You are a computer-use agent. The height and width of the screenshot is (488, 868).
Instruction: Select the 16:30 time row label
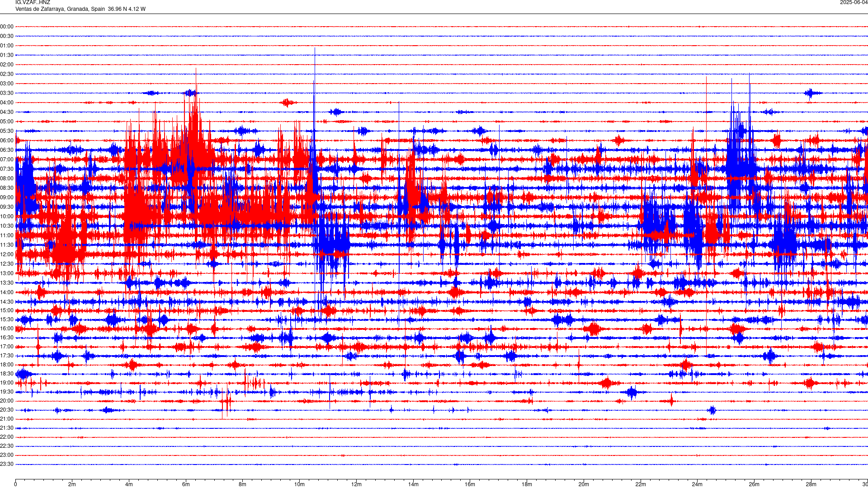pyautogui.click(x=7, y=338)
